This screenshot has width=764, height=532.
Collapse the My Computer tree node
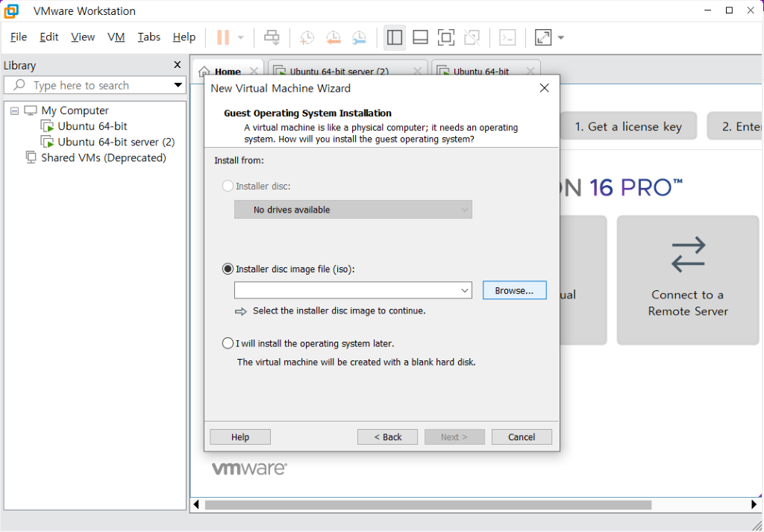click(15, 111)
